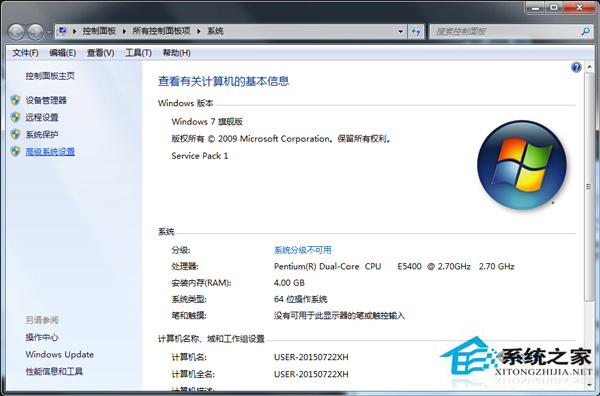Click the Windows 7 logo image

[522, 165]
